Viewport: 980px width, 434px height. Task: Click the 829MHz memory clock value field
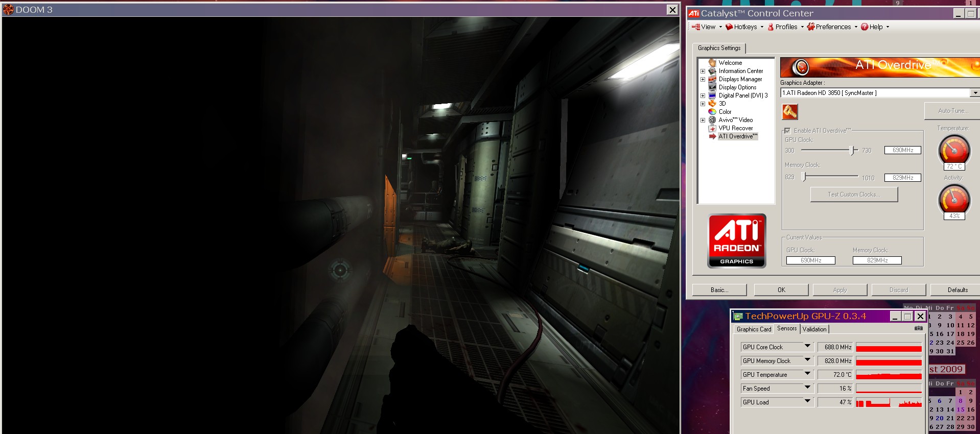coord(903,178)
